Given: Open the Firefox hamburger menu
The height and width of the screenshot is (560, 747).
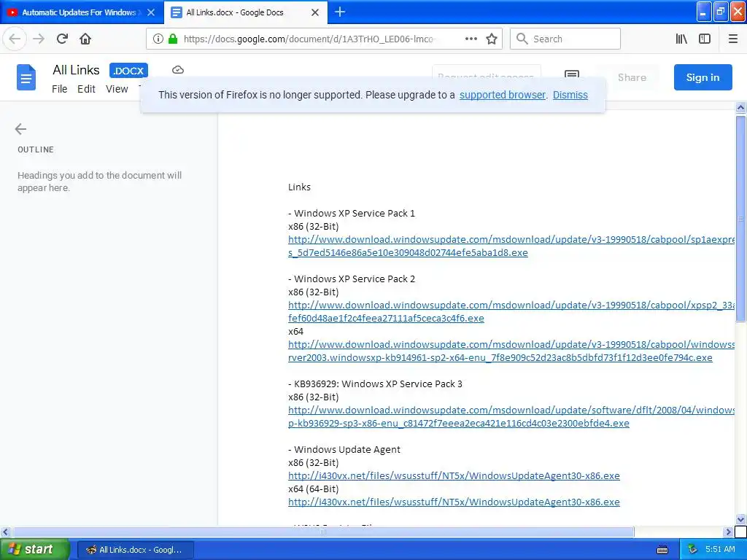Looking at the screenshot, I should 732,39.
